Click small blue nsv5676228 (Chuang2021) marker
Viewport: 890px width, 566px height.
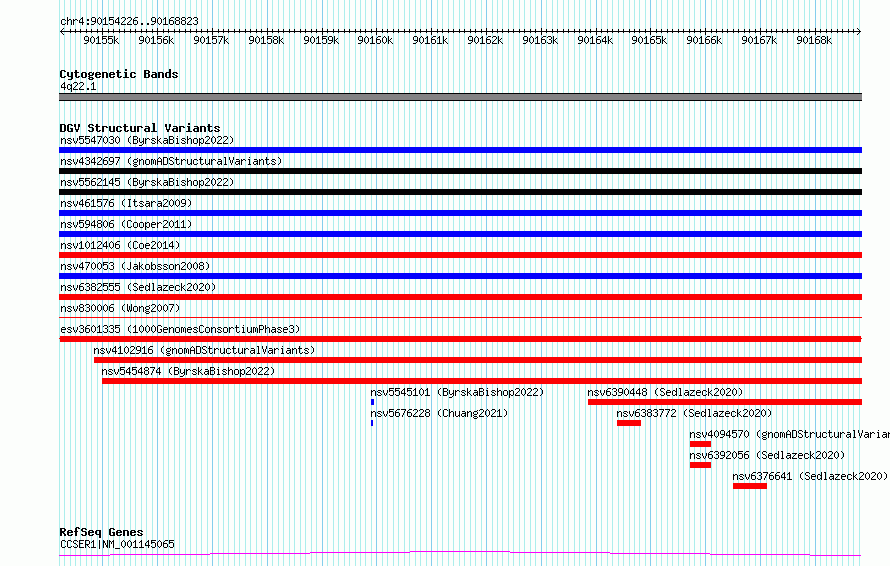pos(372,423)
